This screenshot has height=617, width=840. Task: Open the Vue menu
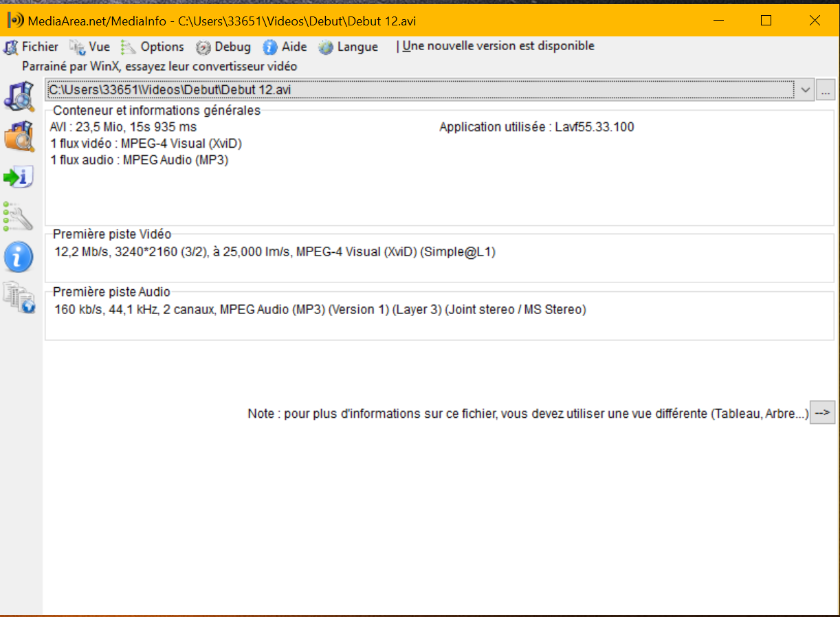coord(99,47)
